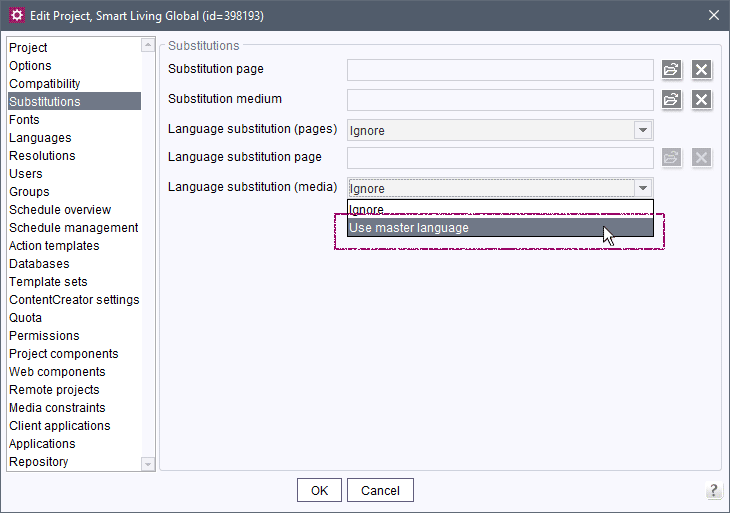Open help via question mark icon
This screenshot has width=730, height=513.
pyautogui.click(x=714, y=490)
